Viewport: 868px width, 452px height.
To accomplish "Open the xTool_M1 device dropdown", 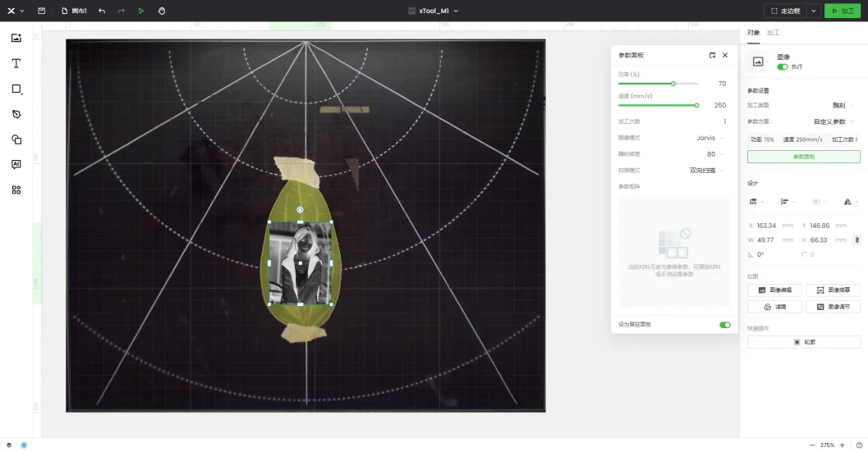I will click(434, 11).
